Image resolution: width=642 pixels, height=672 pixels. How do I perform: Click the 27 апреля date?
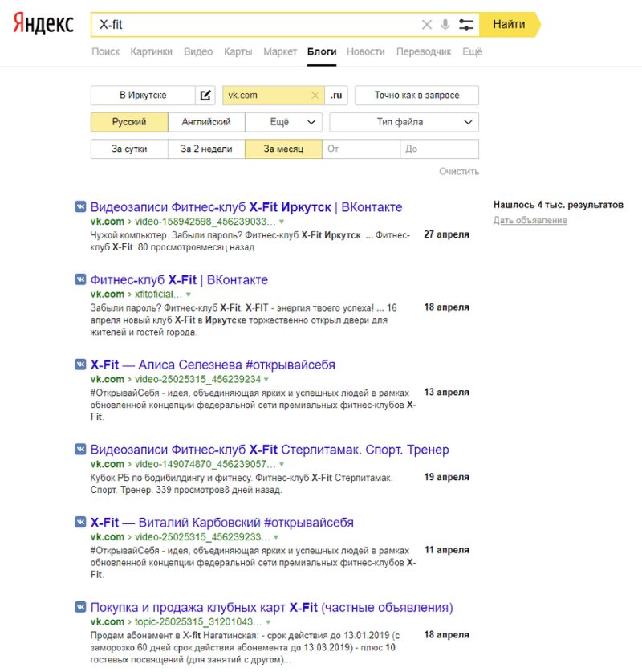[446, 234]
